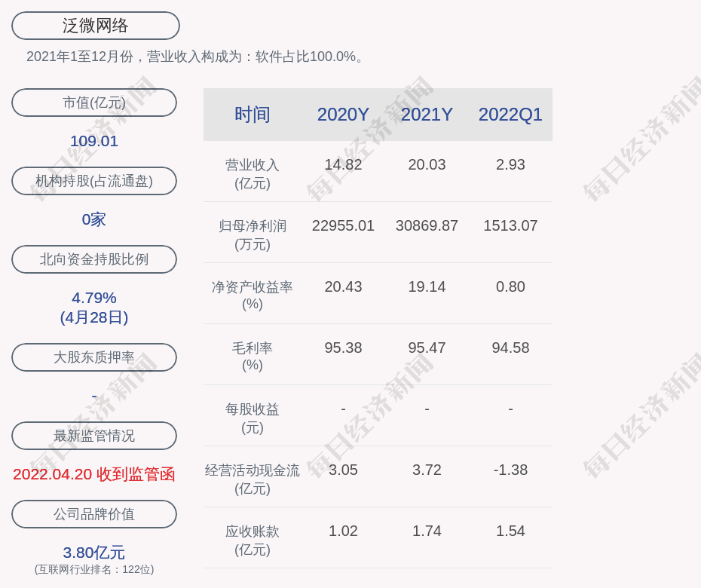
Task: Click the 泛微网络 company name pill
Action: click(96, 26)
